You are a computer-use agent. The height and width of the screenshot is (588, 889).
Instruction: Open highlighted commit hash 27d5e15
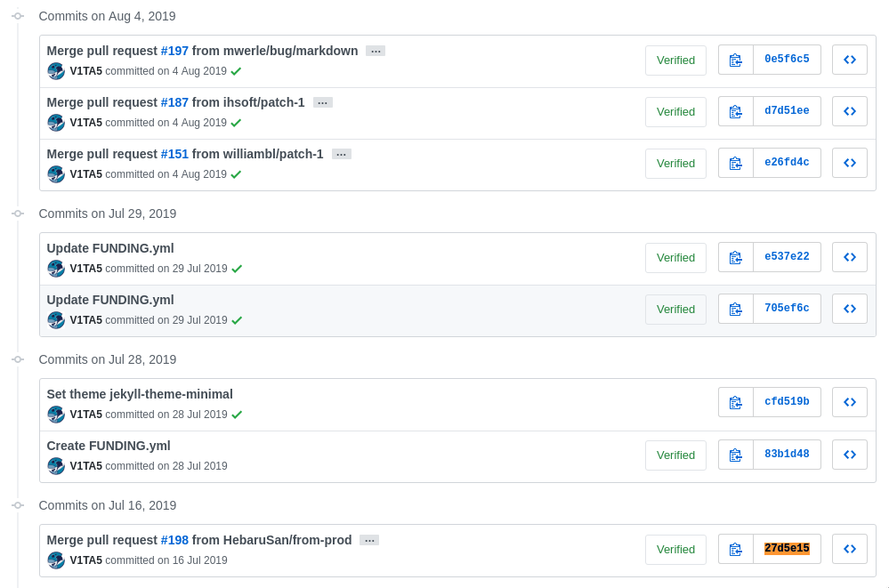[787, 548]
